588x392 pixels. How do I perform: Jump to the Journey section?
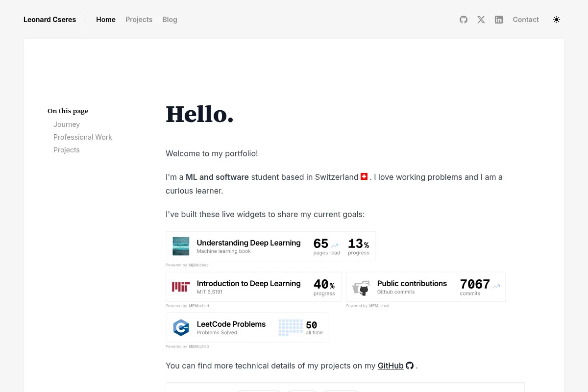click(67, 124)
